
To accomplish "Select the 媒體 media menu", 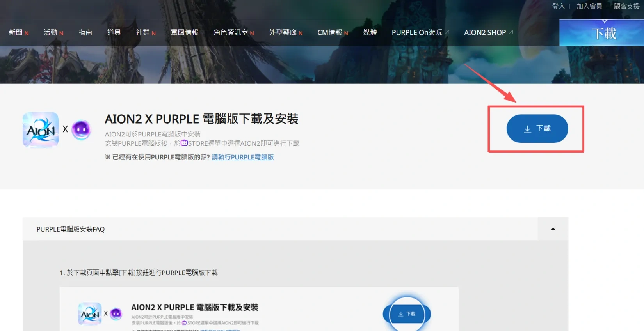I will tap(370, 32).
